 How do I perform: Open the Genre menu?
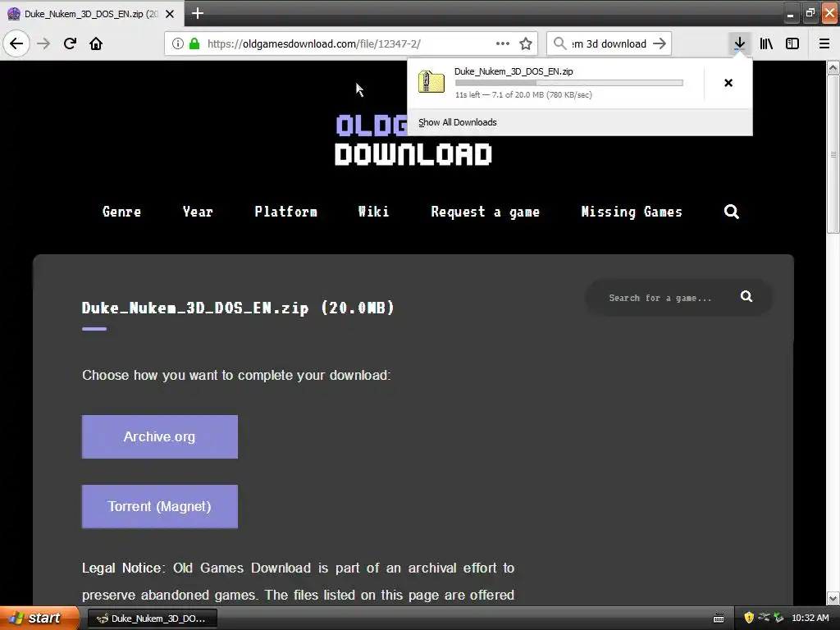(x=121, y=212)
